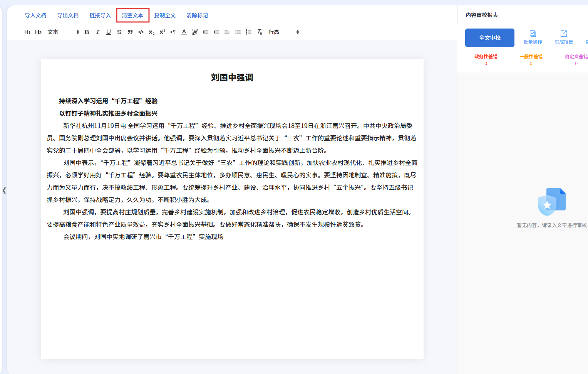The height and width of the screenshot is (374, 588).
Task: Click 清空文本 to clear the text
Action: point(132,15)
